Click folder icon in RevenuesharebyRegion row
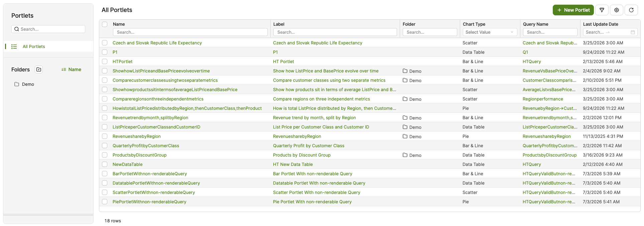This screenshot has width=644, height=226. [405, 136]
